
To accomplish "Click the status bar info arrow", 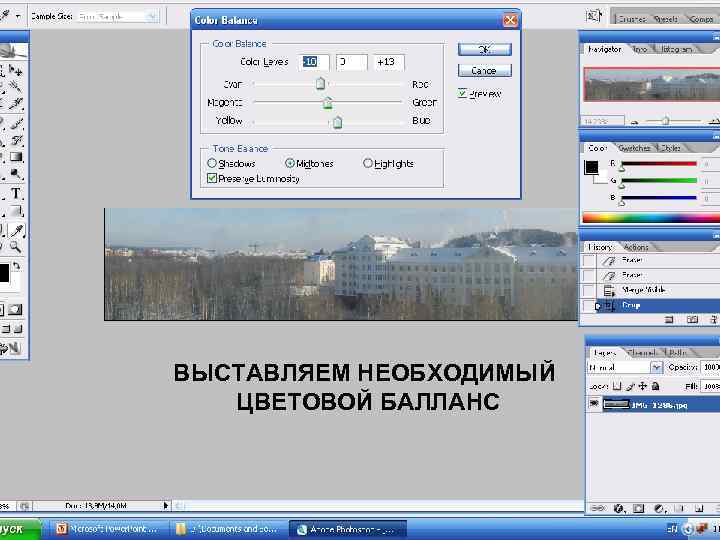I will 166,506.
